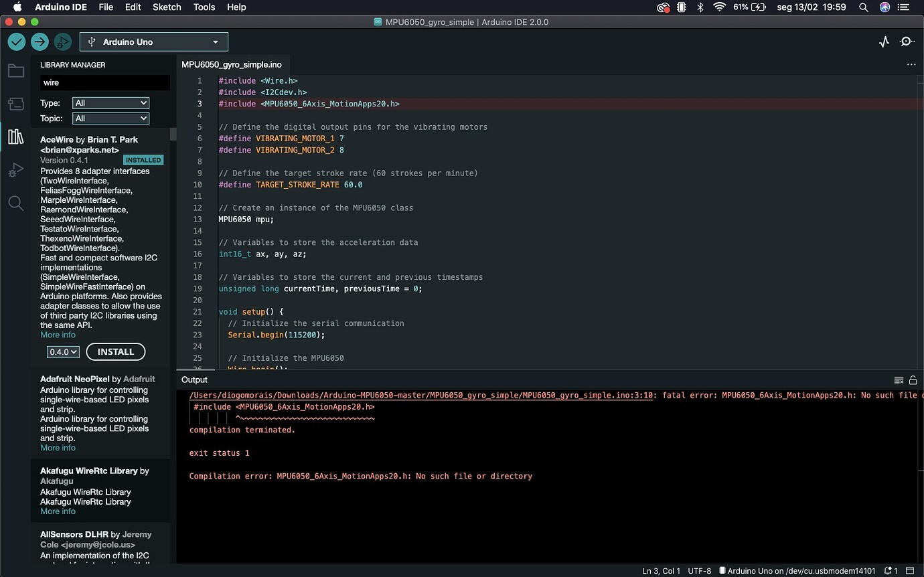
Task: Select the MPU6050_gyro_simple.ino tab
Action: tap(232, 65)
